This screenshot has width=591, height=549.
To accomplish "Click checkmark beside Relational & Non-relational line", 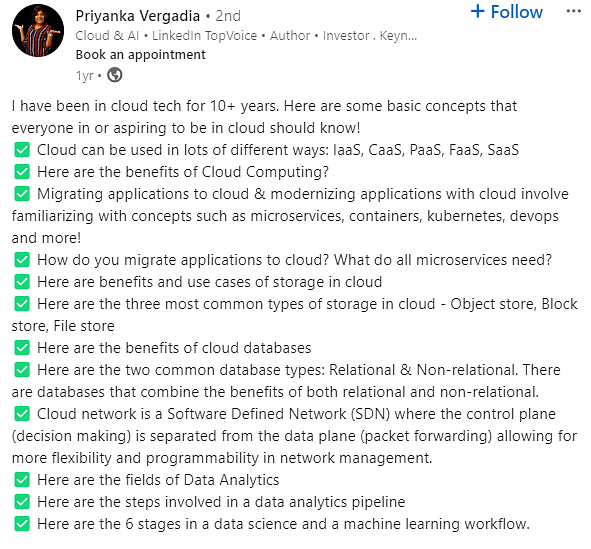I will coord(22,370).
